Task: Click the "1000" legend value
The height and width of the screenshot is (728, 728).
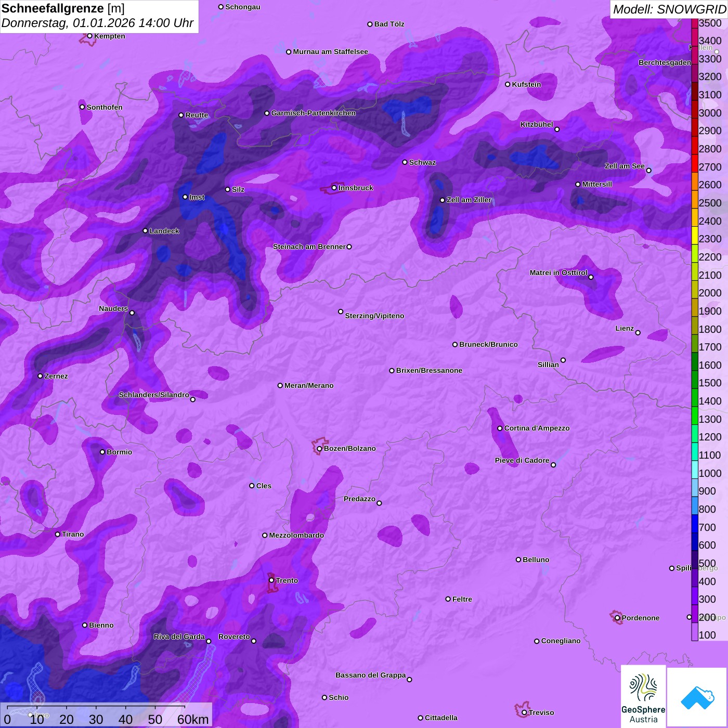Action: [710, 473]
